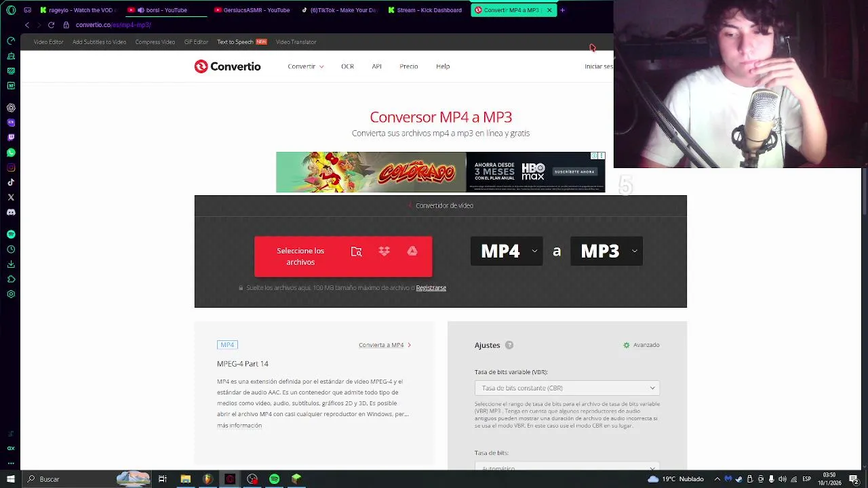Open Instagram from the browser sidebar

11,167
